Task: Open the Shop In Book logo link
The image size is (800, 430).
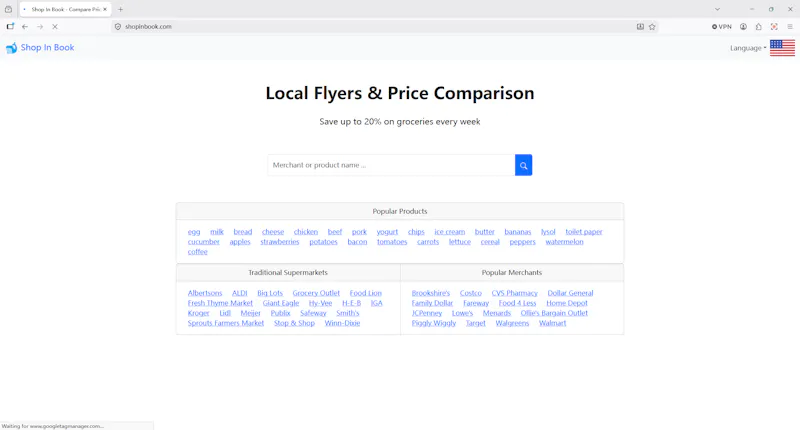Action: click(x=40, y=47)
